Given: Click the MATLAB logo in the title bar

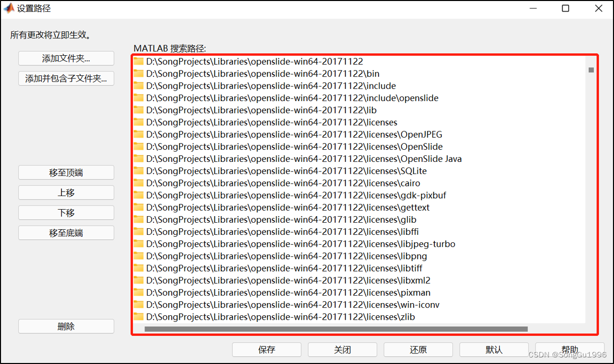Looking at the screenshot, I should pyautogui.click(x=9, y=9).
